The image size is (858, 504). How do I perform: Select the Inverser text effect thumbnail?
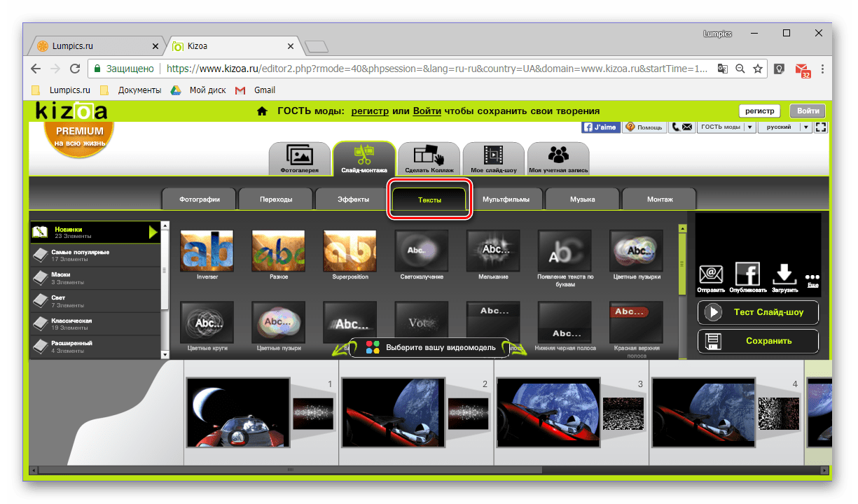pos(207,256)
